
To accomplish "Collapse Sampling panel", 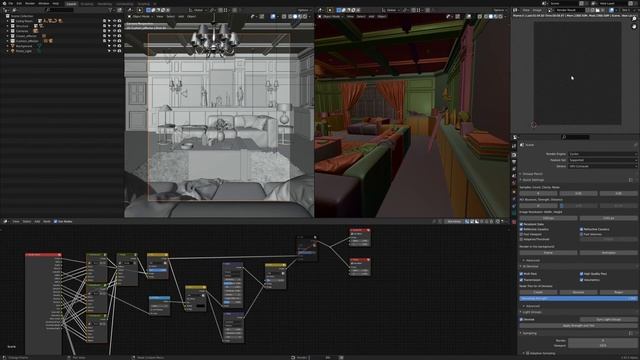I will (x=521, y=333).
